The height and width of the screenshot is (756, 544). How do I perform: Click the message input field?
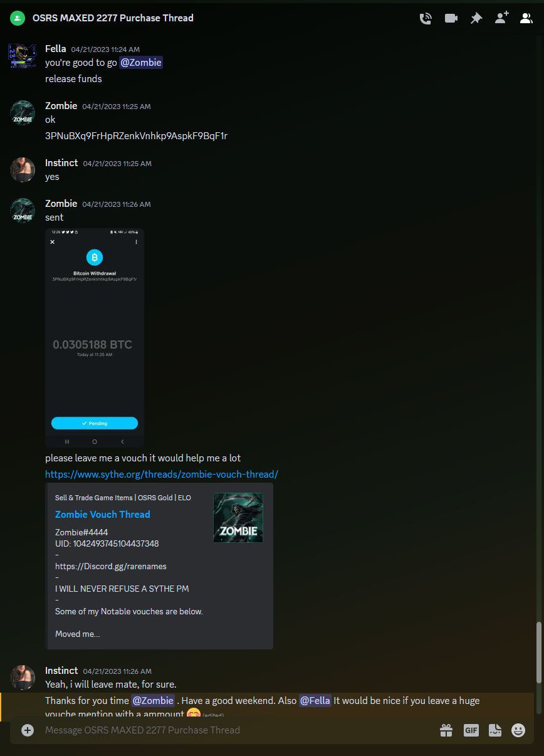tap(238, 730)
